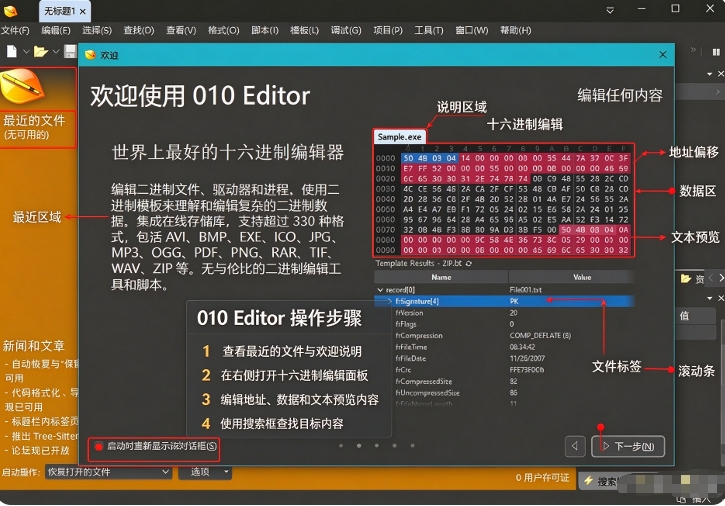Click the right panel vertical scrollbar
The width and height of the screenshot is (725, 506).
point(722,393)
